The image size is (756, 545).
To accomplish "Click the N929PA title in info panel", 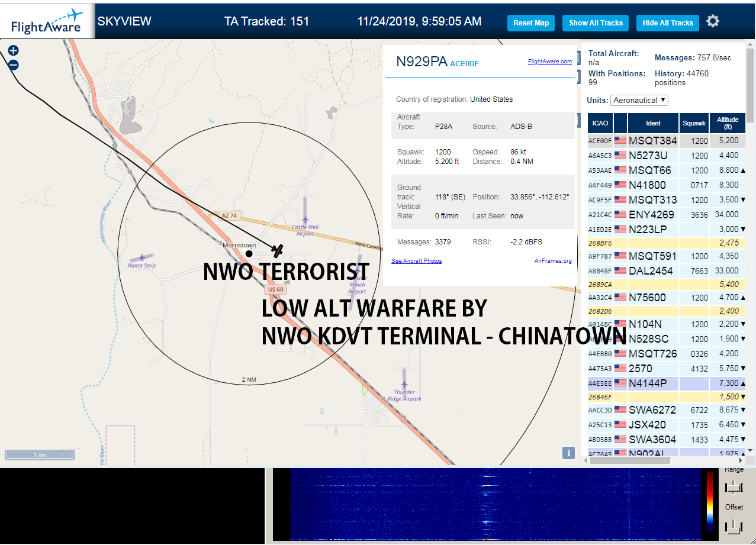I will [x=422, y=61].
